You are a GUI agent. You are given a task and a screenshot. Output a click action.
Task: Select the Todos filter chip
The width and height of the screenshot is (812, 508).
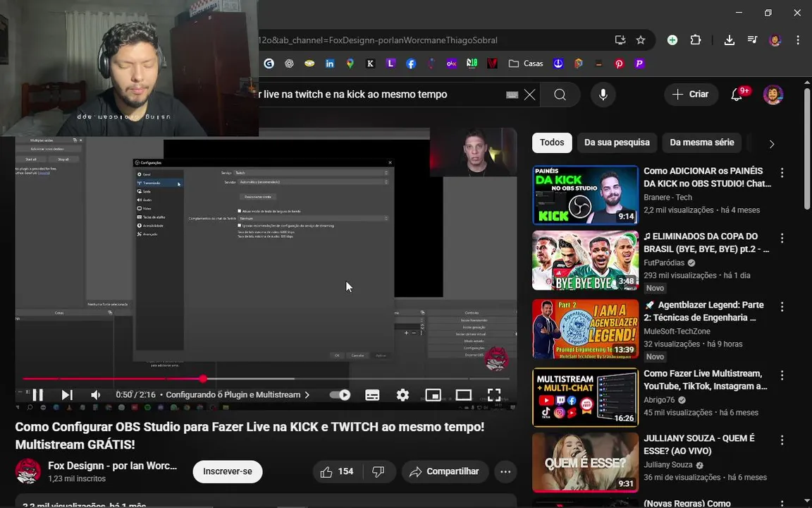coord(552,143)
